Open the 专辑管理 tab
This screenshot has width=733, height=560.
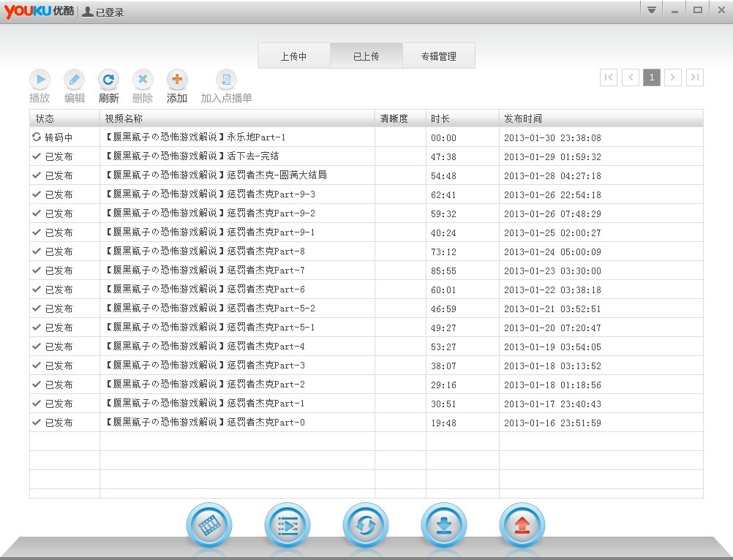click(439, 56)
